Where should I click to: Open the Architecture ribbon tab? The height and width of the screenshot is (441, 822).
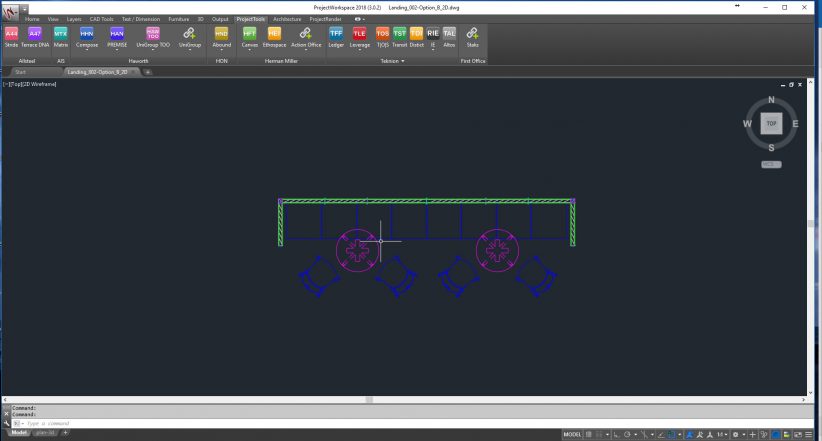[288, 19]
